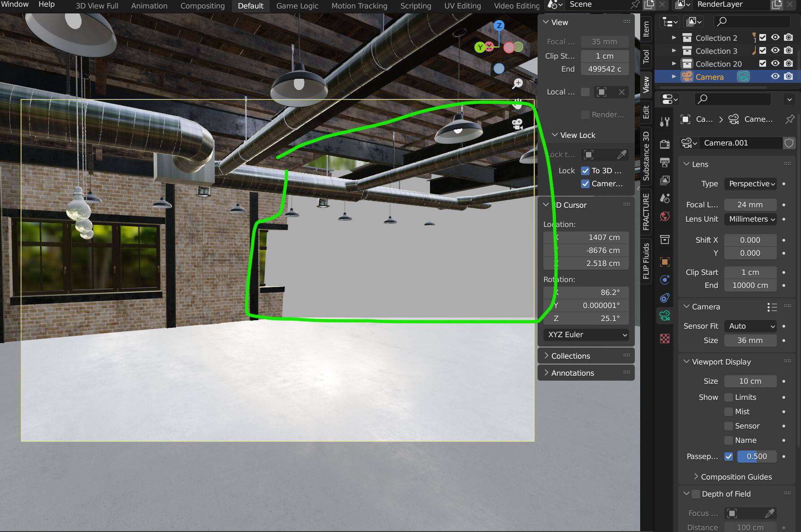Switch to the Scripting workspace tab
The height and width of the screenshot is (532, 801).
(415, 6)
